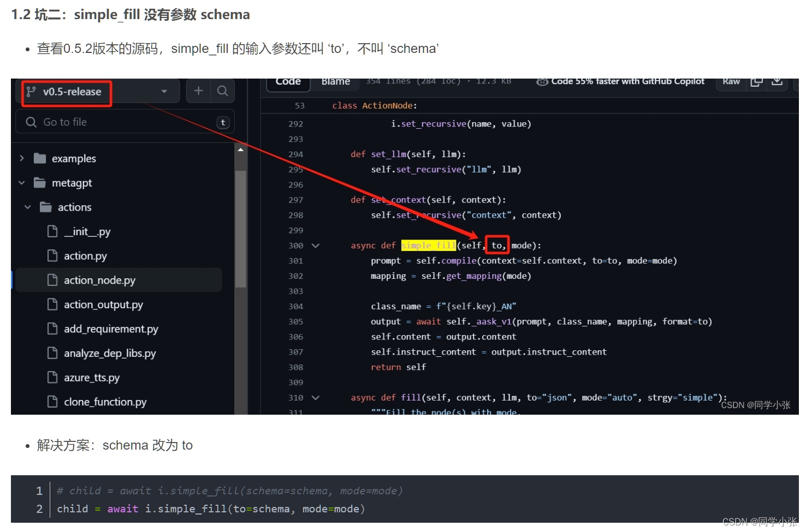This screenshot has height=532, width=806.
Task: Open clone_function.py file
Action: click(105, 402)
